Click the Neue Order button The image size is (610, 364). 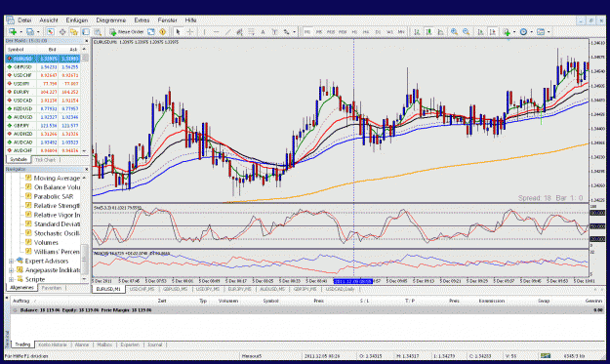127,32
